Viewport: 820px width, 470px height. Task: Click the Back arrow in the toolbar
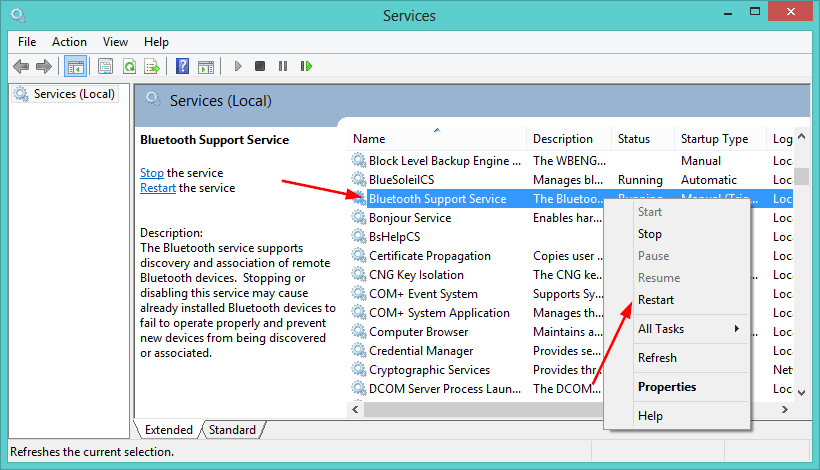tap(21, 66)
